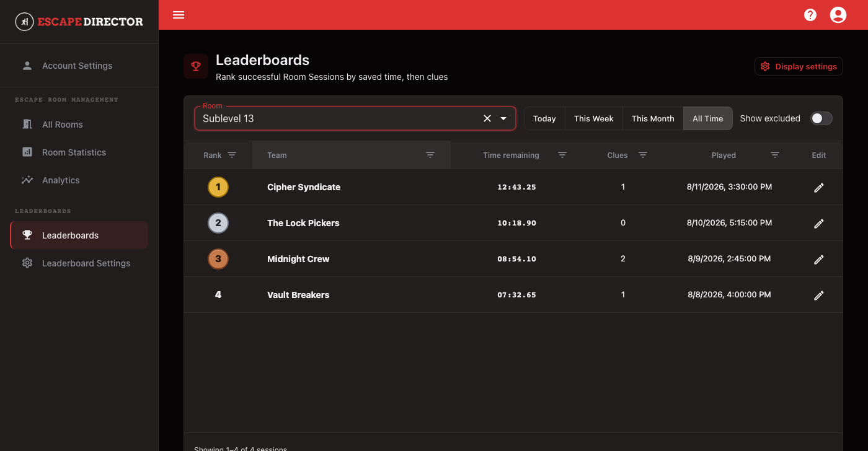Click the gold rank 1 medal
Screen dimensions: 868x451
218,187
